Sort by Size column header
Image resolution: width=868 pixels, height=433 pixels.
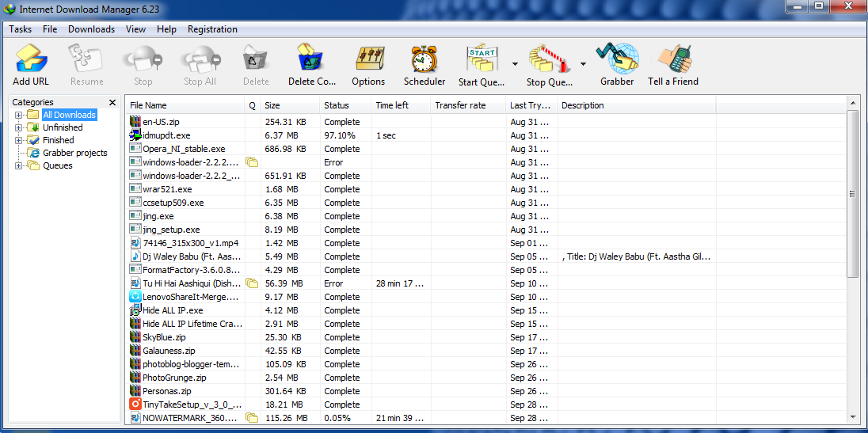tap(290, 105)
